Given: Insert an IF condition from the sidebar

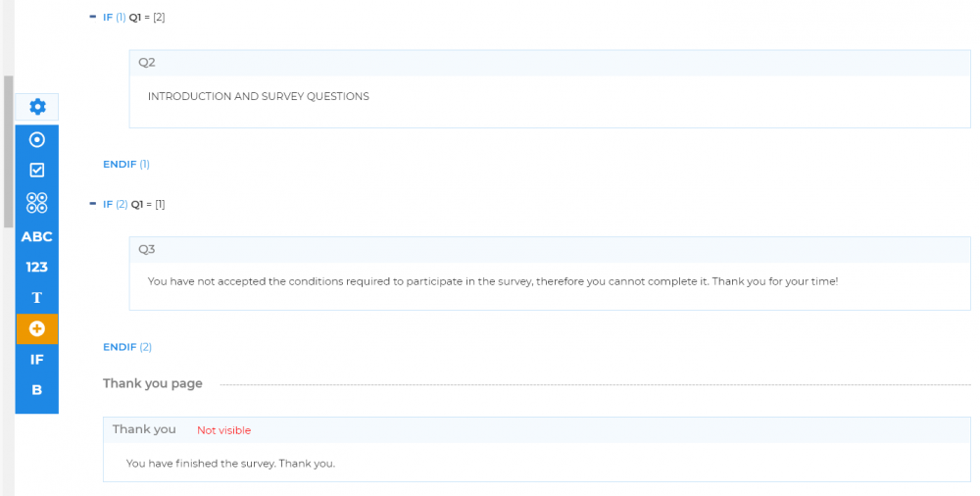Looking at the screenshot, I should (37, 360).
